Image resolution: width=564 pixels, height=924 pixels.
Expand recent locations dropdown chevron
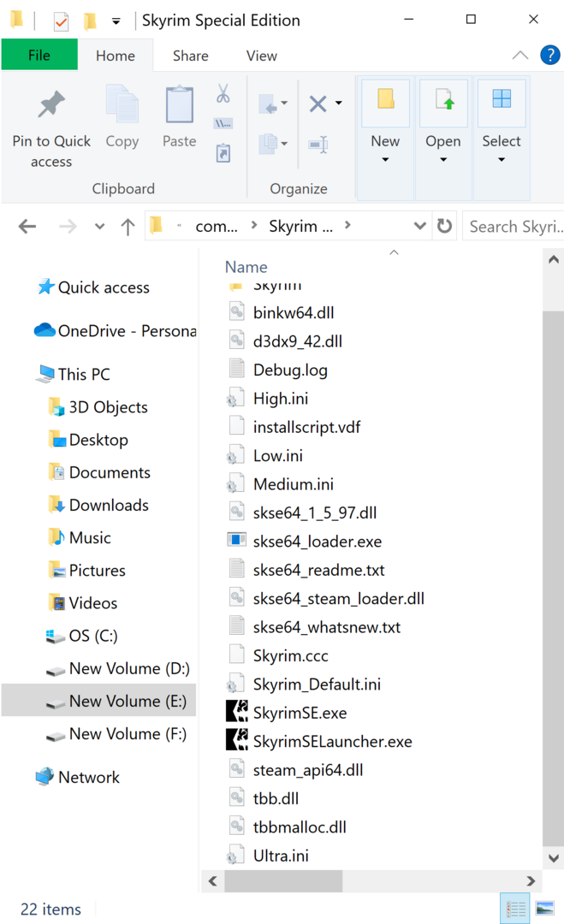click(99, 226)
